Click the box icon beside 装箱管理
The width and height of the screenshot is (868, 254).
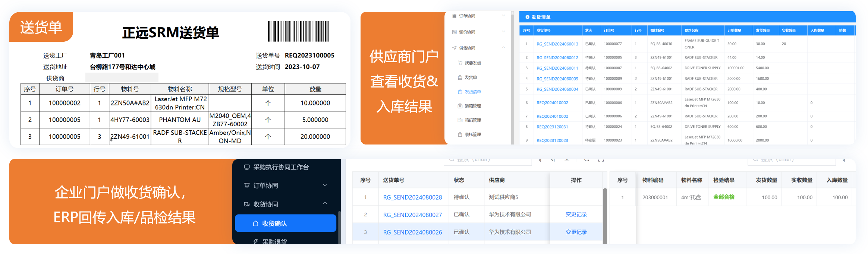pos(460,106)
